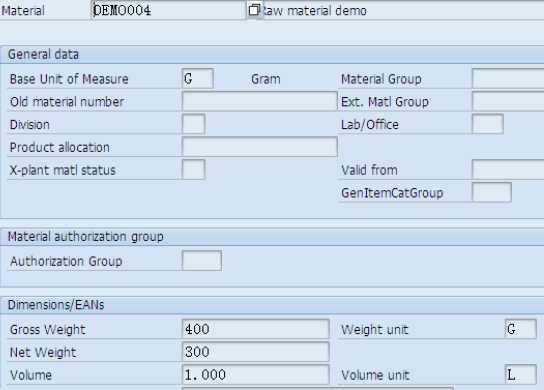The height and width of the screenshot is (390, 544).
Task: Click the Material label
Action: (23, 10)
